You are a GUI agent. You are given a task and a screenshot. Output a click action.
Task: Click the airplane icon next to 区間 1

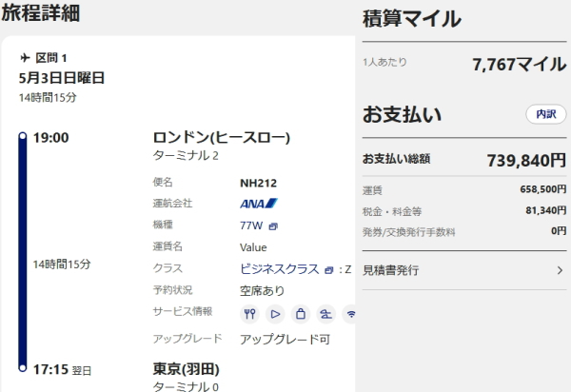pos(25,59)
